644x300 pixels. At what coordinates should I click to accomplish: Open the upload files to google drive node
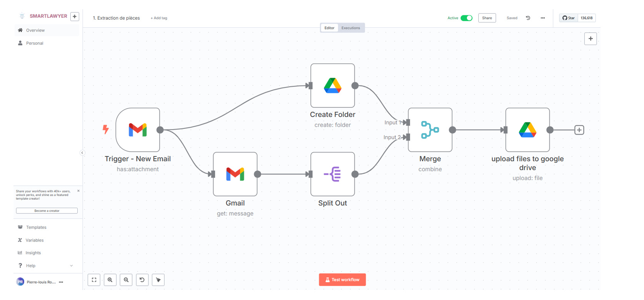click(528, 130)
